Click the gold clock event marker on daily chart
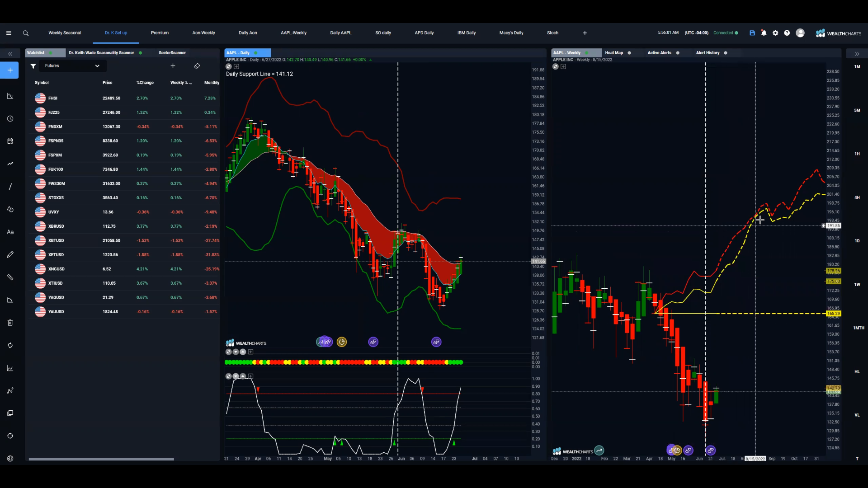The height and width of the screenshot is (488, 868). tap(342, 342)
